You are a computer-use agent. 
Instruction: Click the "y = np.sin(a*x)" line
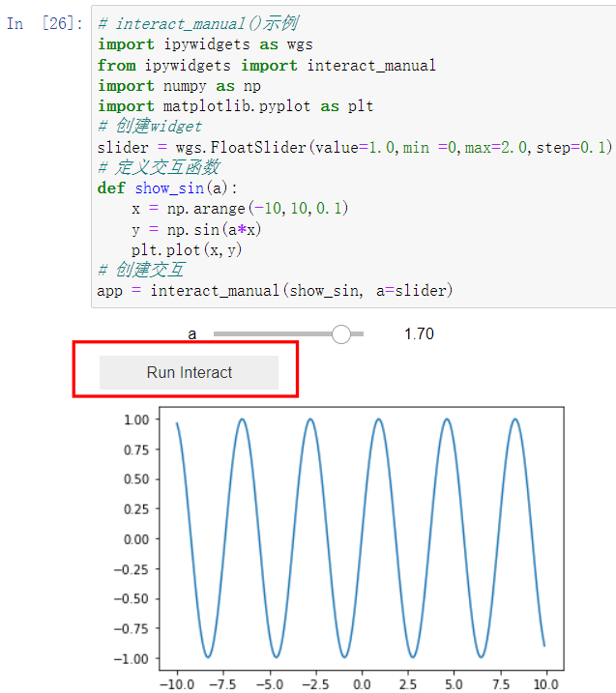click(x=196, y=230)
